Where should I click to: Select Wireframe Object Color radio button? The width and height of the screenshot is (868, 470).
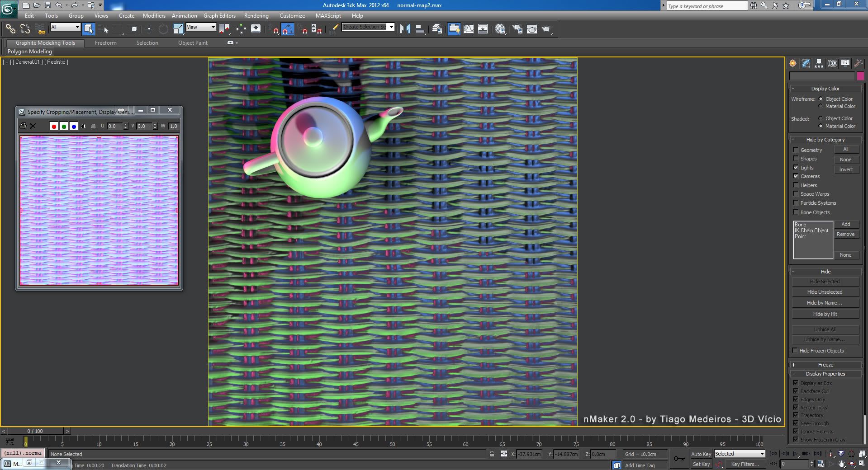tap(821, 99)
